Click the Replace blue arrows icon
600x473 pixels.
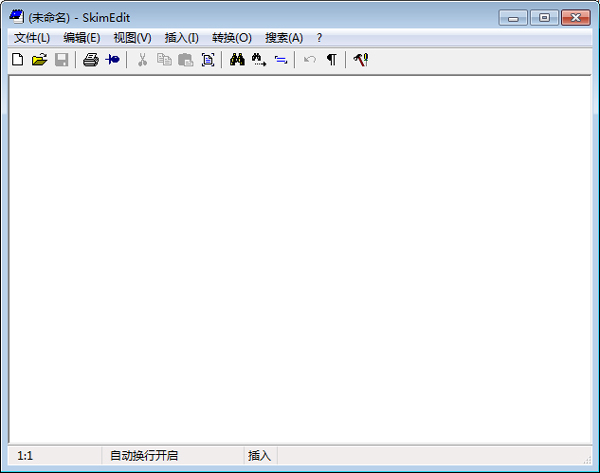281,60
